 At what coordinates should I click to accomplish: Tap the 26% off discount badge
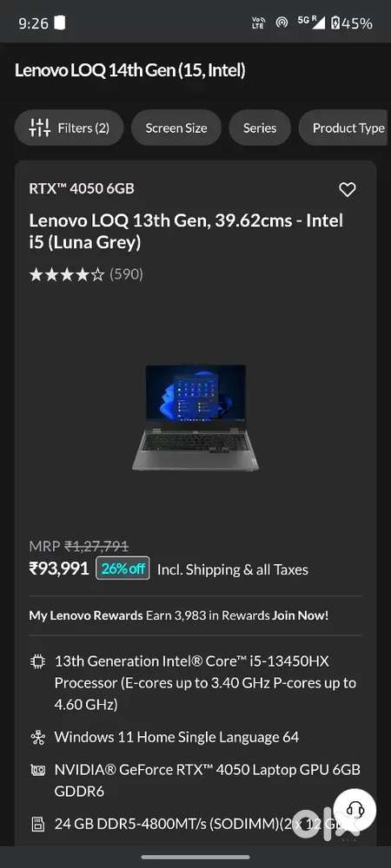pyautogui.click(x=123, y=569)
